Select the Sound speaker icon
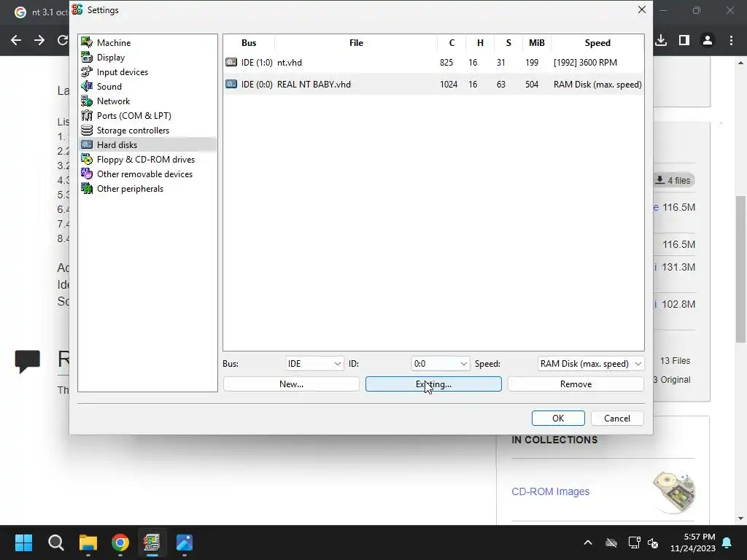The width and height of the screenshot is (747, 560). tap(87, 86)
